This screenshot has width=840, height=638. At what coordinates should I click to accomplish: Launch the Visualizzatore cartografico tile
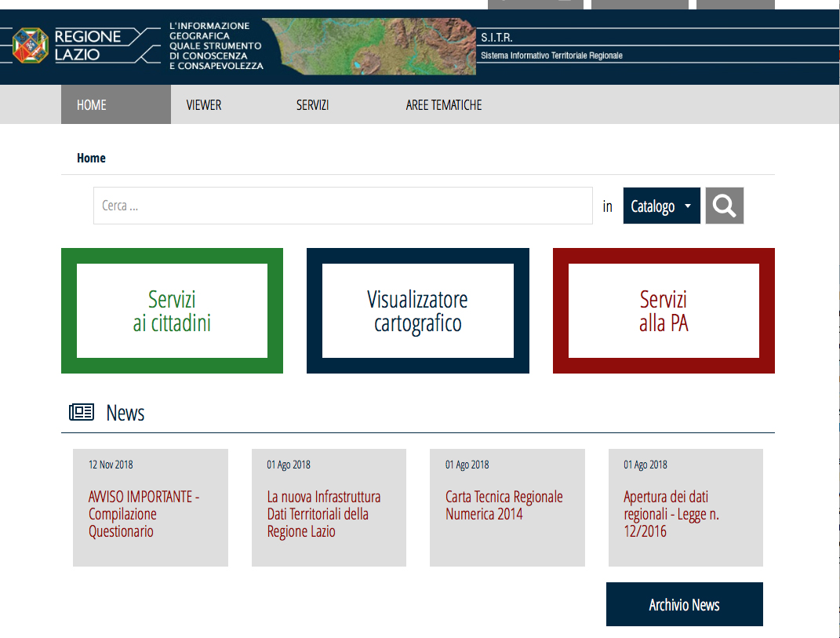pos(417,311)
